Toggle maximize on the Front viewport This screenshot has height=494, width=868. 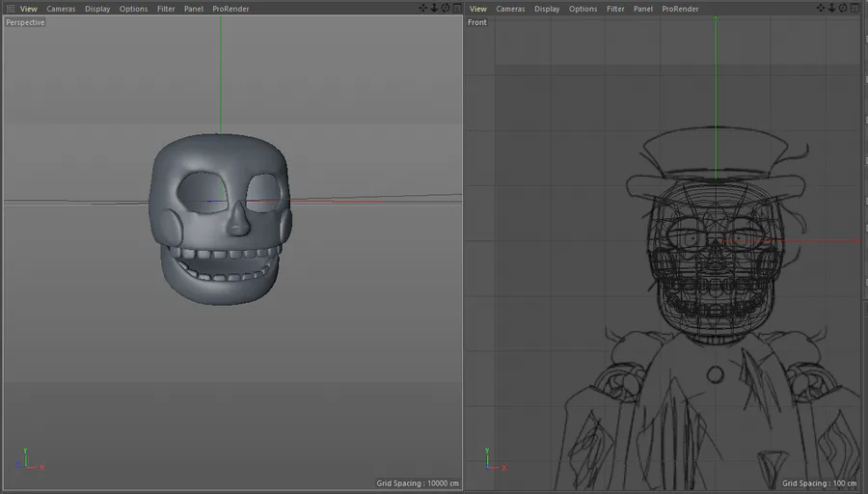(854, 9)
